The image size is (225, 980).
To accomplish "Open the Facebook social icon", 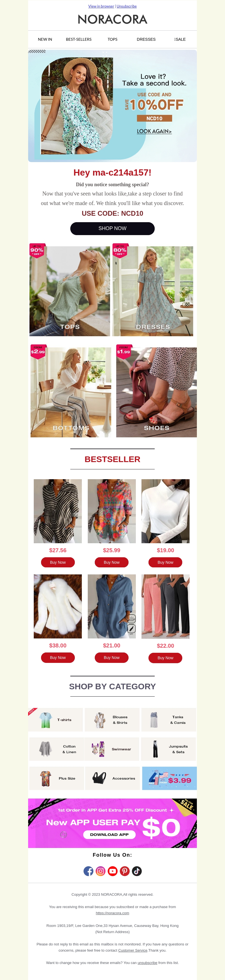I will click(x=88, y=871).
